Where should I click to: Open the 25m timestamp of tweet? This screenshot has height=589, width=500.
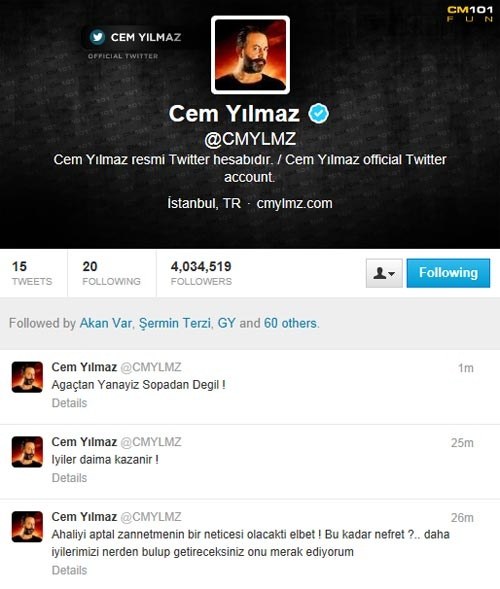tap(462, 443)
